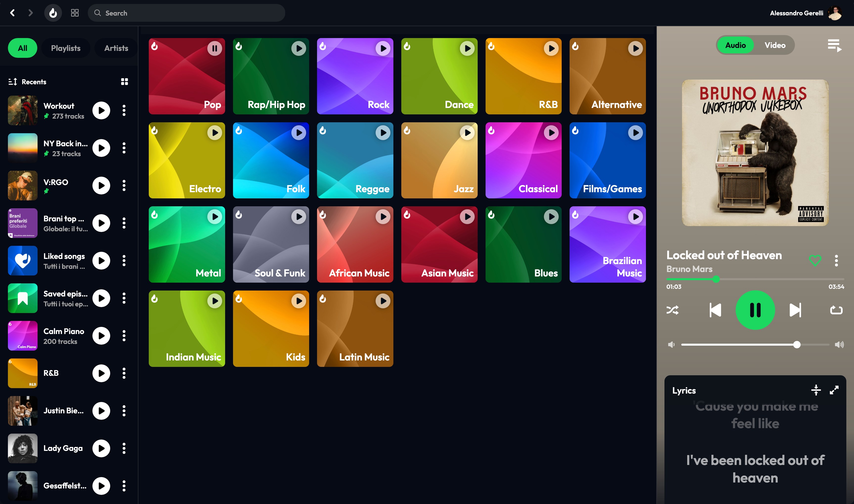Open the African Music genre card
854x504 pixels.
click(355, 244)
